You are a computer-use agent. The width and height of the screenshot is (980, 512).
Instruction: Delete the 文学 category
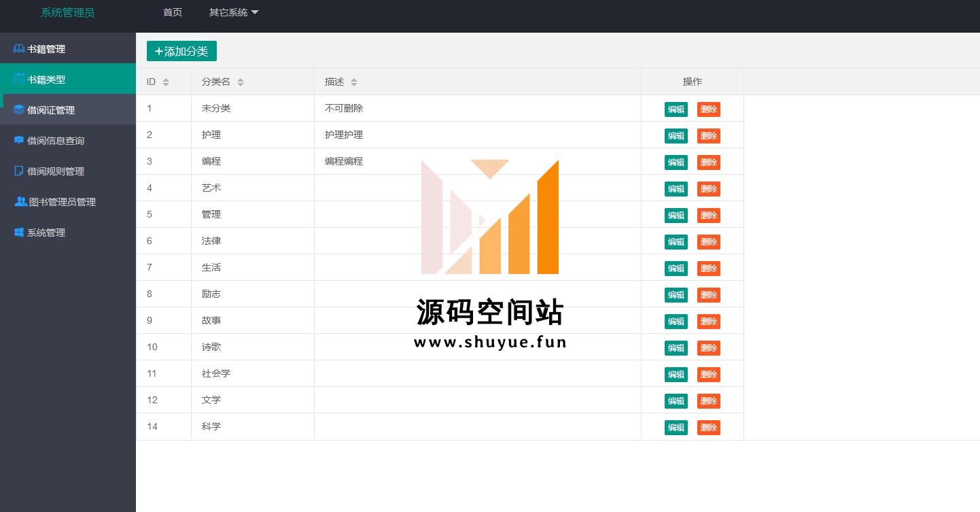coord(709,401)
